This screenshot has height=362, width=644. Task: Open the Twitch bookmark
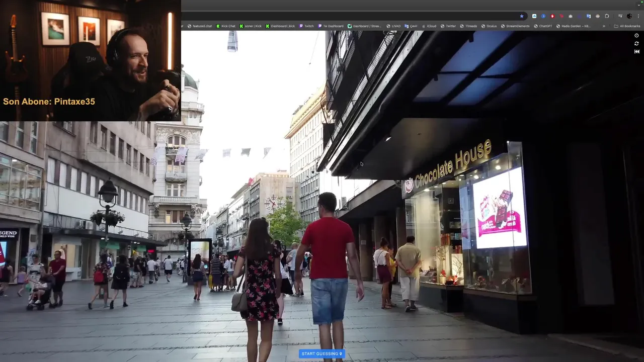point(306,26)
